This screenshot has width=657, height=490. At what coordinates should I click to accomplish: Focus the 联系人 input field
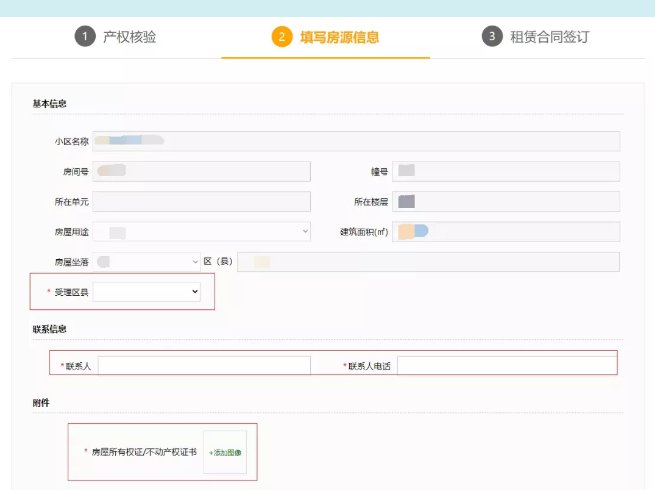(204, 366)
